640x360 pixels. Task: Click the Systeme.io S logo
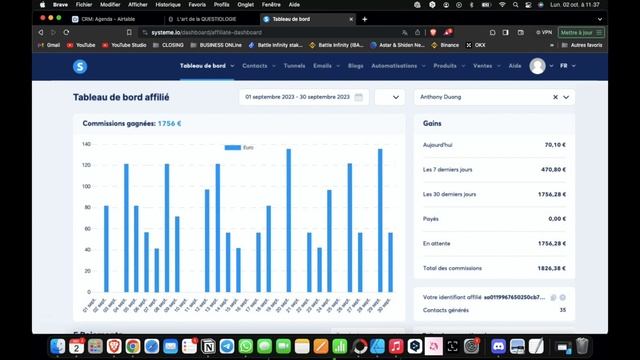click(80, 66)
